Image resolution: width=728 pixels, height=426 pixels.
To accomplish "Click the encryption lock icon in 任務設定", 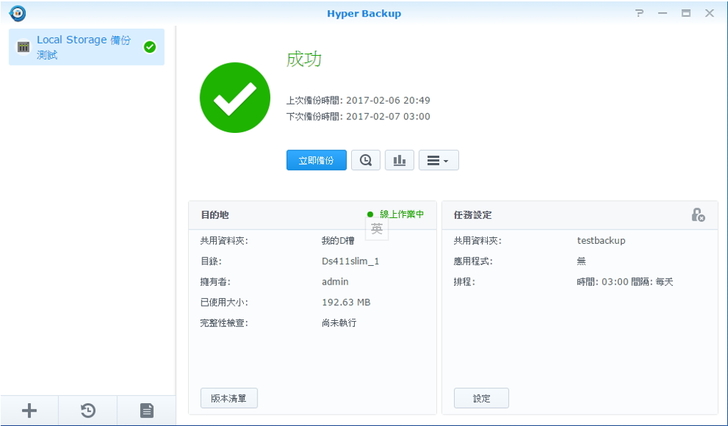I will tap(697, 215).
